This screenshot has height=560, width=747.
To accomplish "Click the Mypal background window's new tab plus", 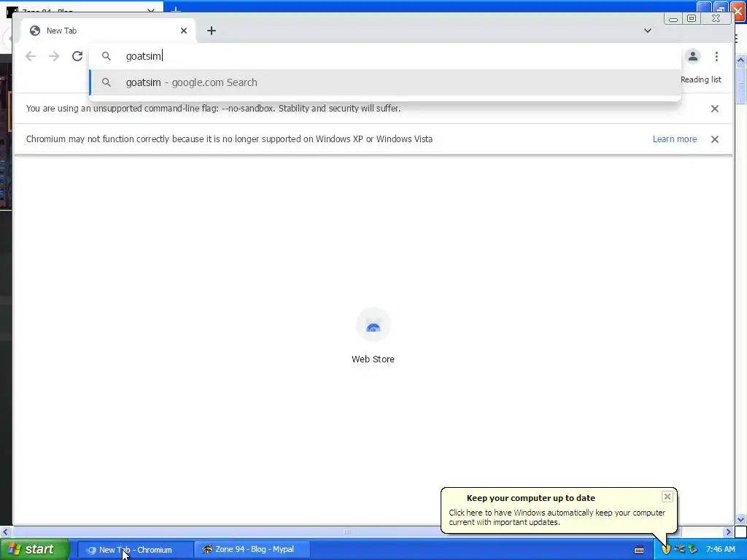I will click(176, 9).
